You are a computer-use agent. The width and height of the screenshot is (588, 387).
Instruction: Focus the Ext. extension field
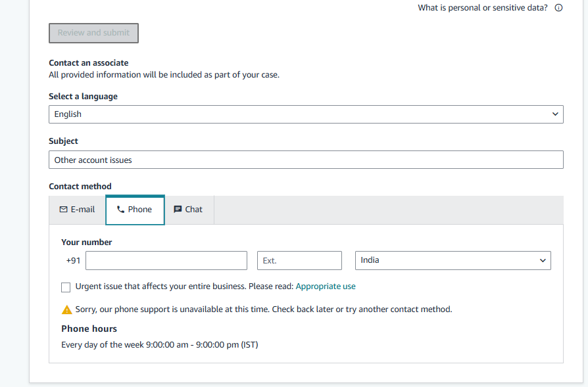(x=299, y=260)
